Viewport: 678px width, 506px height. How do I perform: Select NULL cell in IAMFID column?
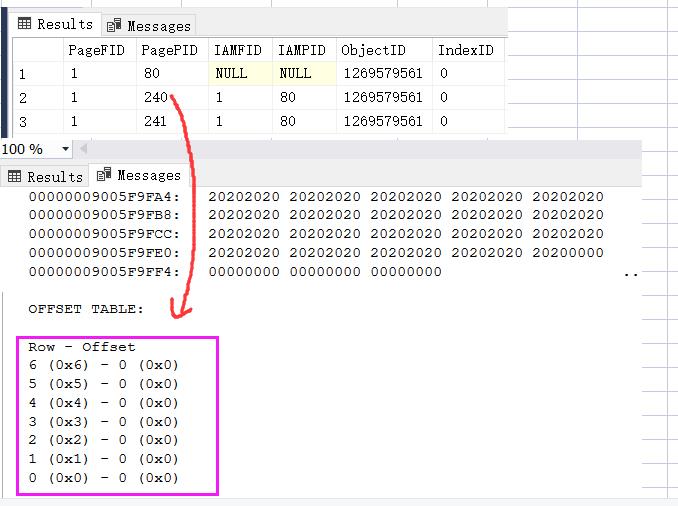[x=240, y=73]
